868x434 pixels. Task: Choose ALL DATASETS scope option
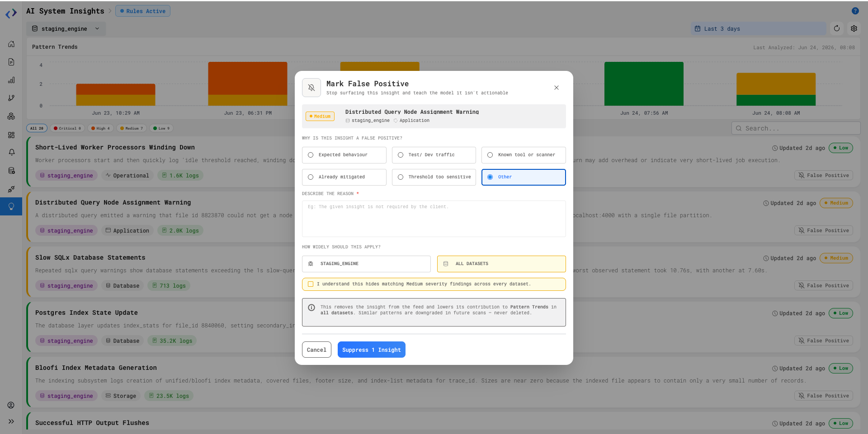pyautogui.click(x=501, y=264)
